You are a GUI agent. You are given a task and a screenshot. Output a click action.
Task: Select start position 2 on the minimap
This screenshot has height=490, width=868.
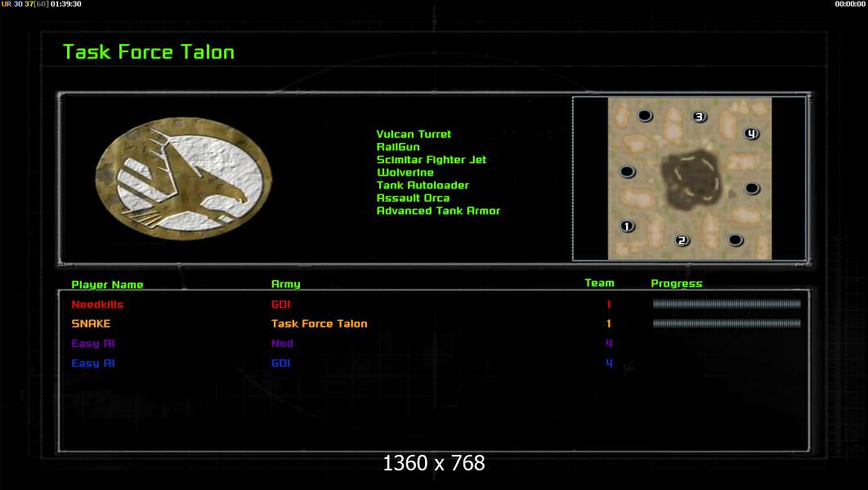[x=682, y=241]
